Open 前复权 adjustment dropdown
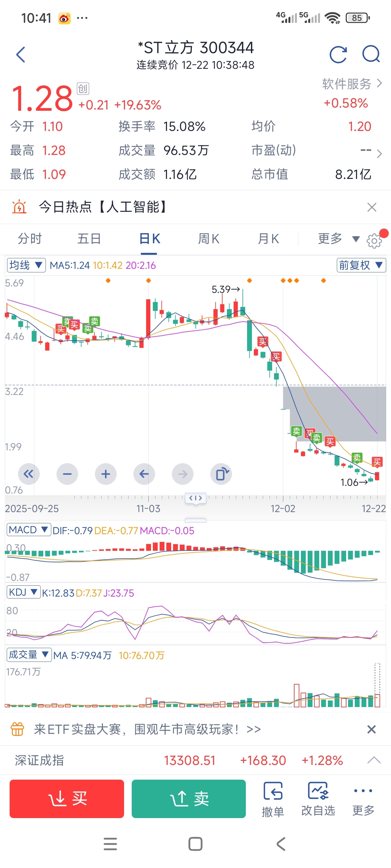 pyautogui.click(x=361, y=265)
